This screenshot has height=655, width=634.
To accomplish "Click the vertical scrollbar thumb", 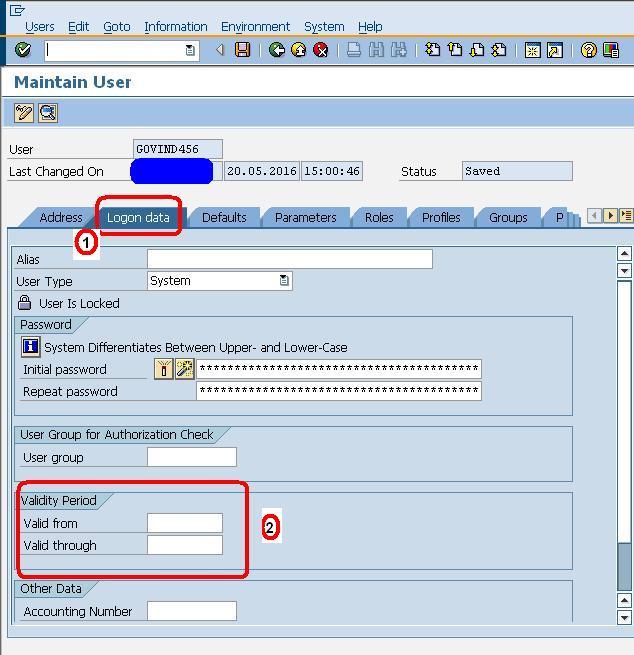I will coord(624,566).
